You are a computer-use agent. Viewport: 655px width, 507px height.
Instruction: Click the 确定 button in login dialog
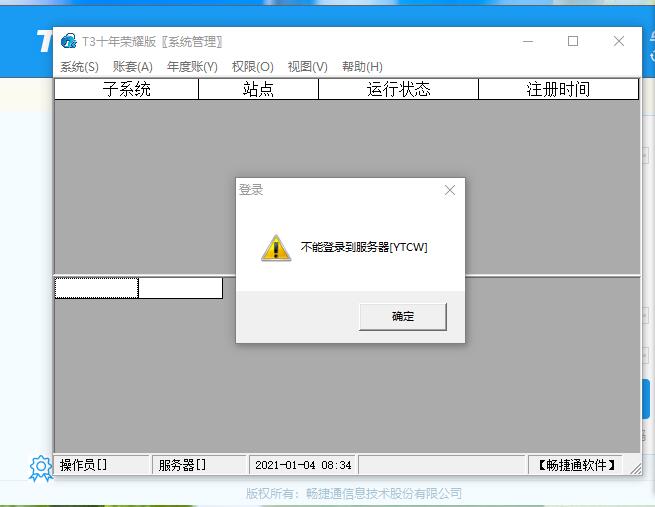point(403,317)
